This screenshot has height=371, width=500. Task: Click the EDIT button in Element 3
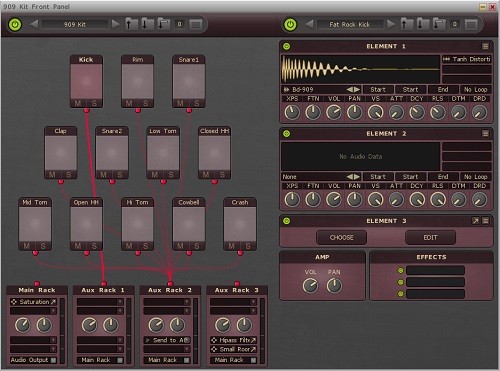coord(430,238)
